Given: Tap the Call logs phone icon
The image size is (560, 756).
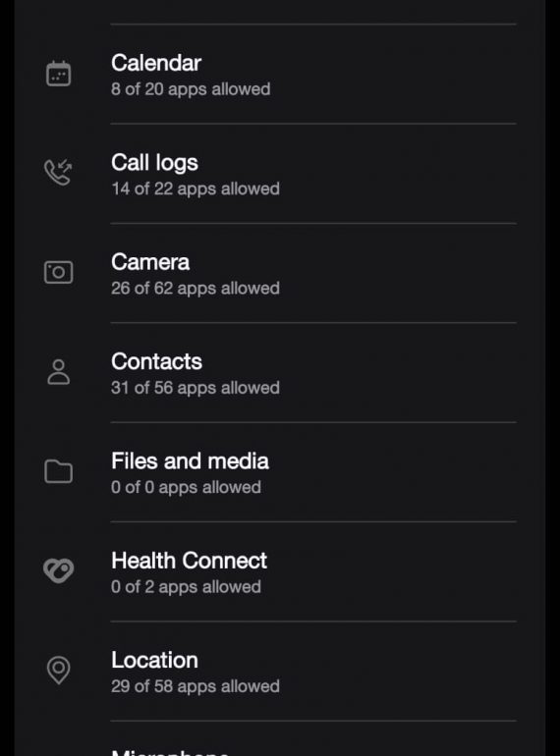Looking at the screenshot, I should pos(58,173).
